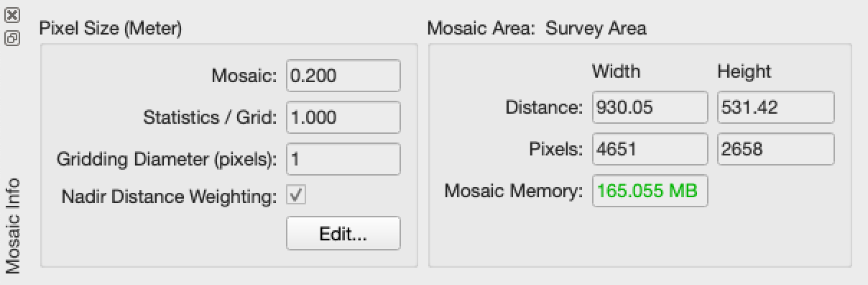
Task: Select the Pixels Height field showing 2658
Action: click(776, 149)
